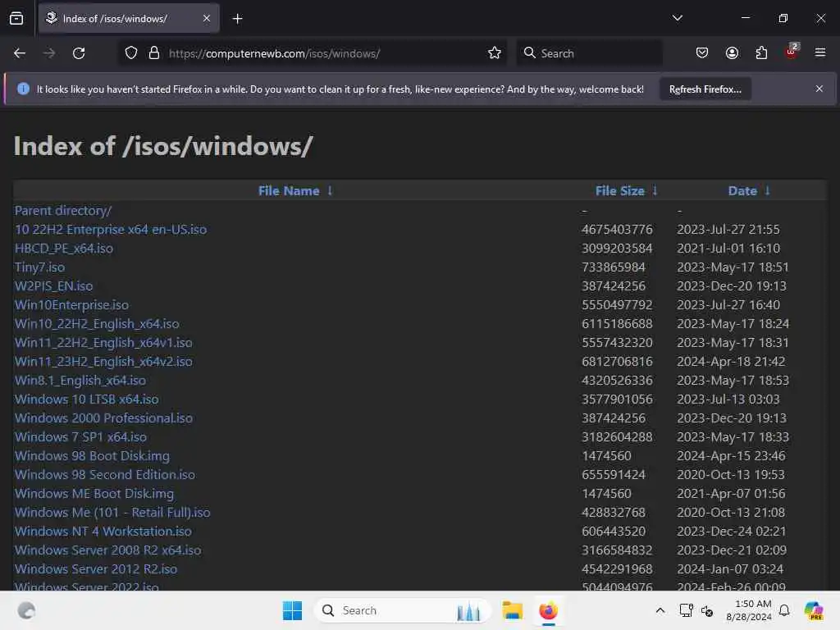This screenshot has height=630, width=840.
Task: Click Windows ME Boot Disk.img
Action: coord(94,493)
